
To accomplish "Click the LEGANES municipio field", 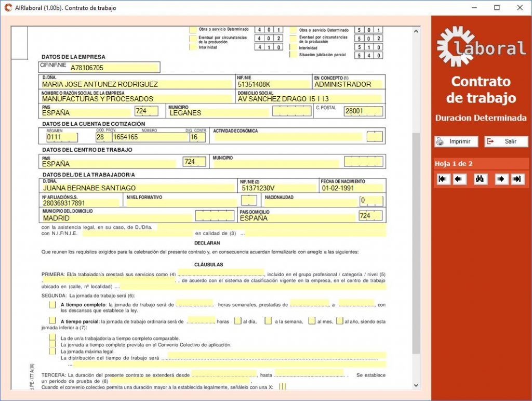I will (219, 113).
